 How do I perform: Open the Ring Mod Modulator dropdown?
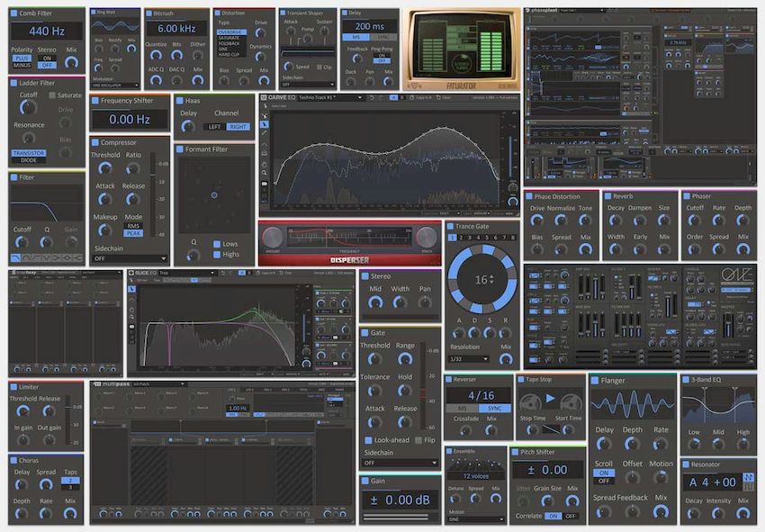pos(115,86)
